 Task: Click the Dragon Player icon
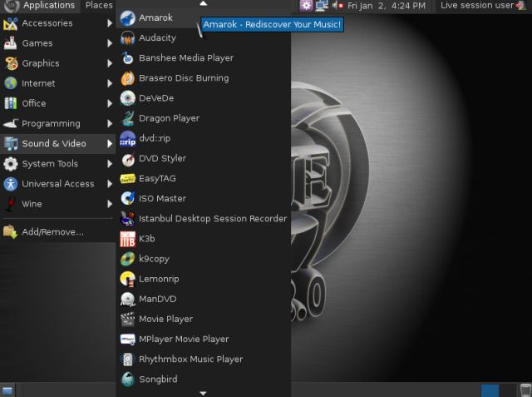pyautogui.click(x=127, y=118)
